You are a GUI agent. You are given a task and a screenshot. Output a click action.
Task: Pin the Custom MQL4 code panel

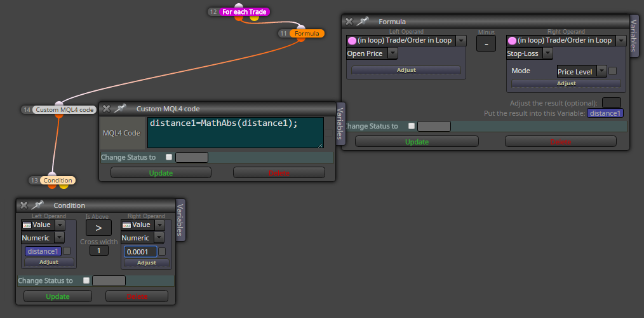[120, 109]
